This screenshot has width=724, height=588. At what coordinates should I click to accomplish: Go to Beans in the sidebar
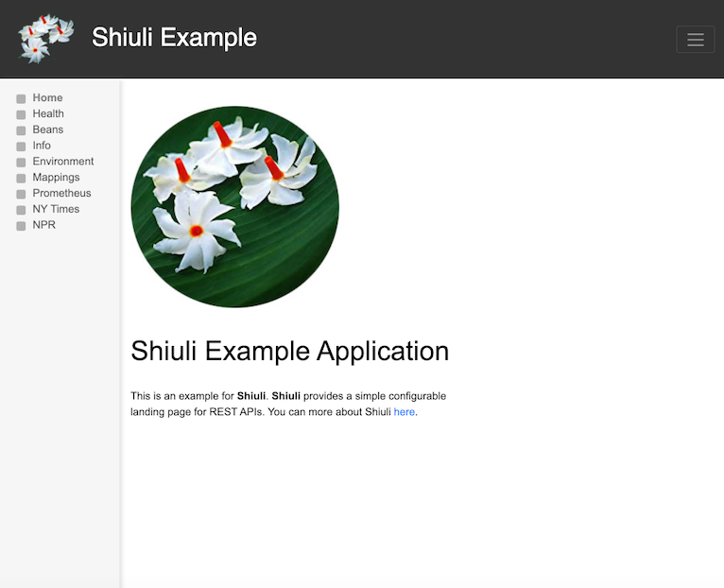click(47, 130)
